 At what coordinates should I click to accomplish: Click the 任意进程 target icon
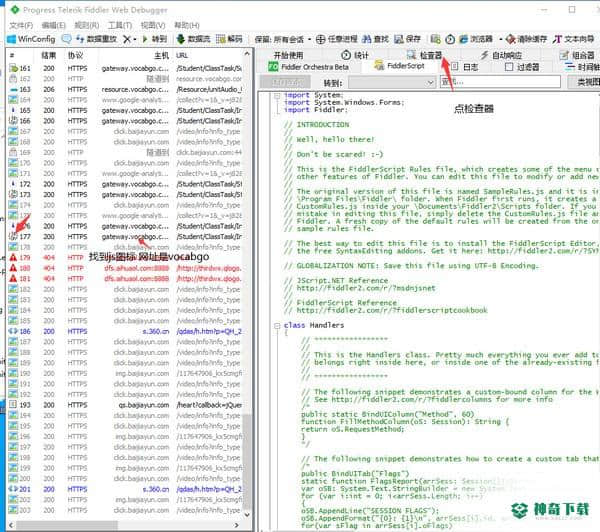(x=337, y=39)
